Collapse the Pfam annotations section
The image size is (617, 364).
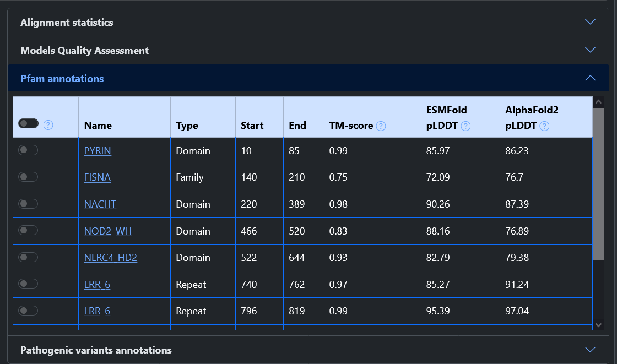pos(308,78)
